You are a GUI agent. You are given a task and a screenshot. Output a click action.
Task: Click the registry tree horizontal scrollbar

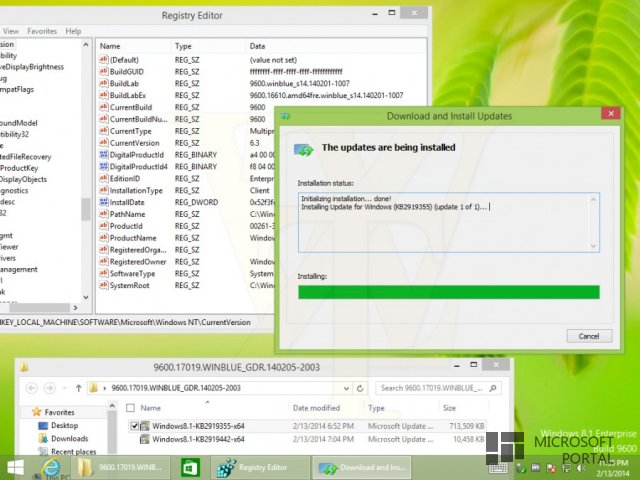40,308
